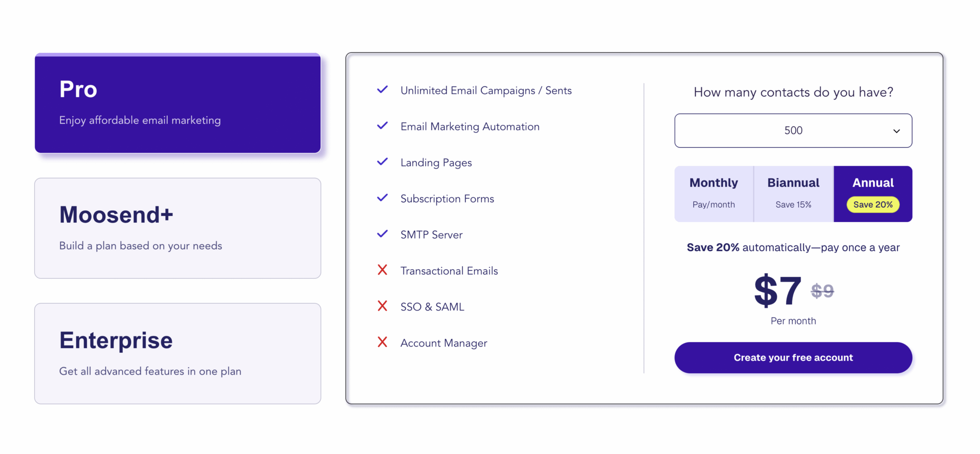Switch to the Moosend+ plan
This screenshot has width=980, height=454.
177,228
